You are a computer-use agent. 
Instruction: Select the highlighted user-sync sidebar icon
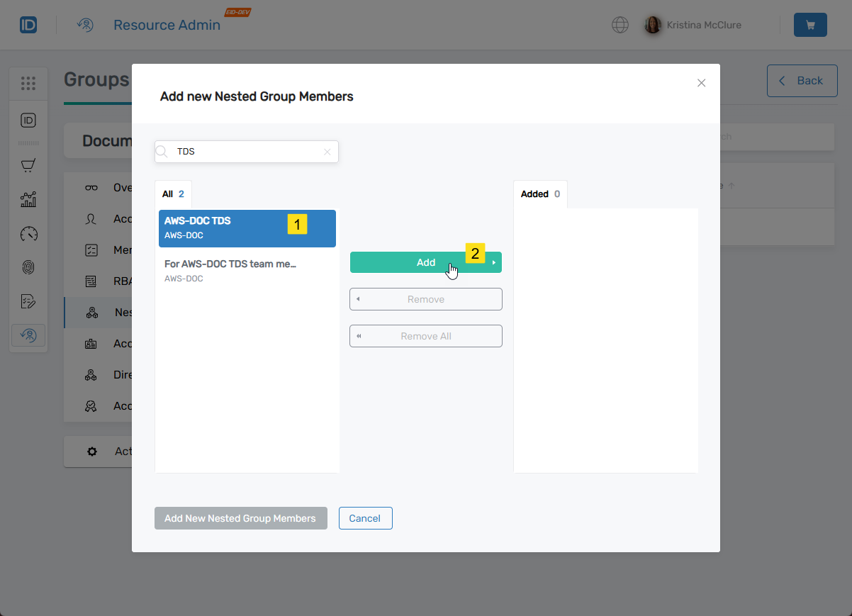pos(28,335)
